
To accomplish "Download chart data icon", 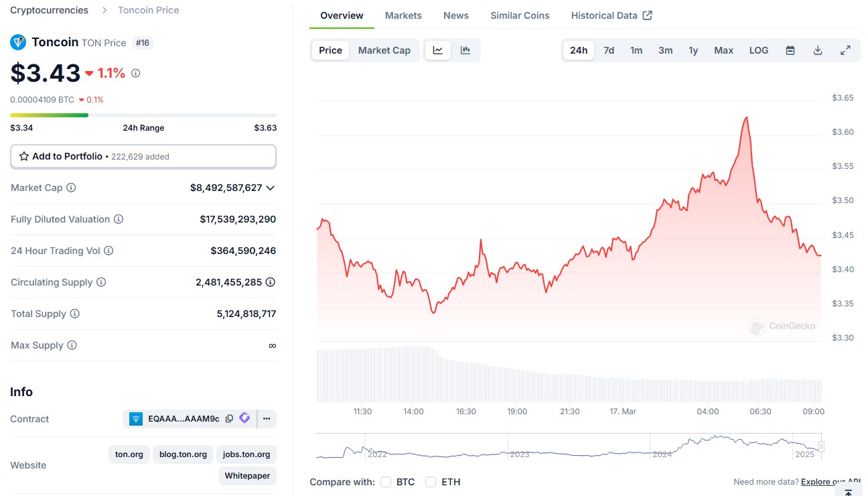I will click(818, 50).
